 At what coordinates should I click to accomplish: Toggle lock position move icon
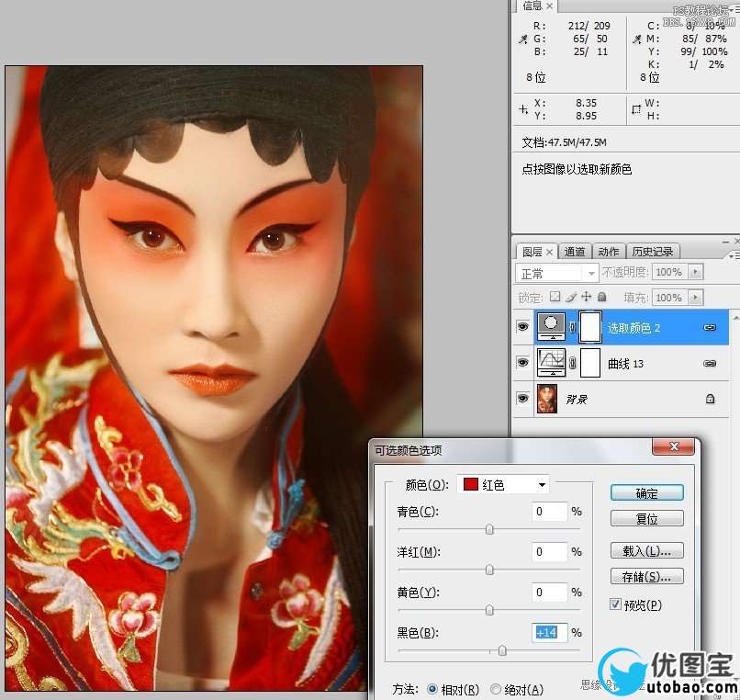tap(586, 297)
